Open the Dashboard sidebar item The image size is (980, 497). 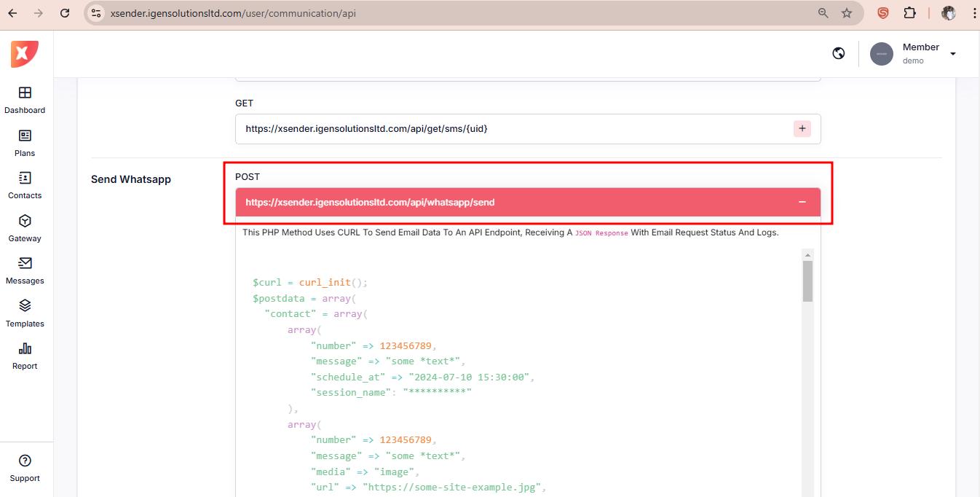click(x=25, y=100)
